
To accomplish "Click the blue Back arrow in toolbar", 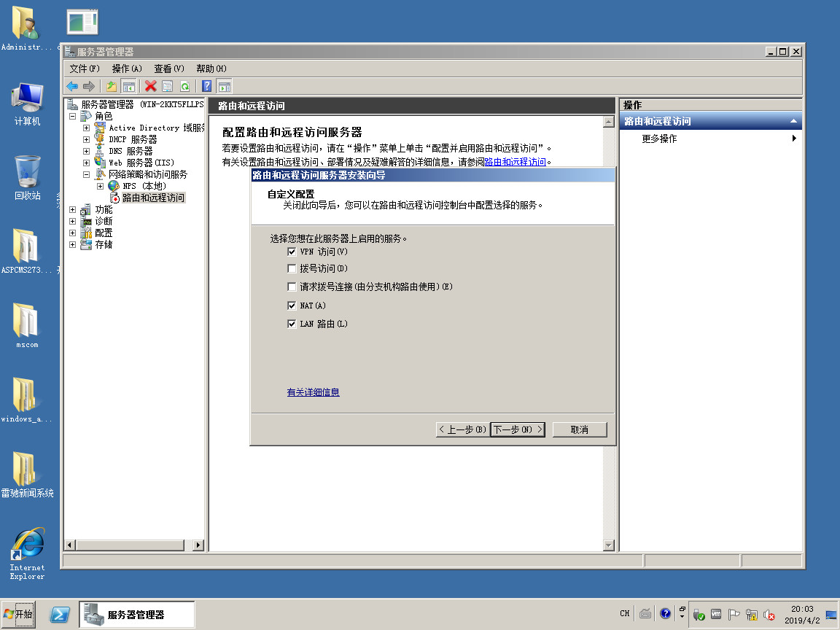I will [x=72, y=86].
